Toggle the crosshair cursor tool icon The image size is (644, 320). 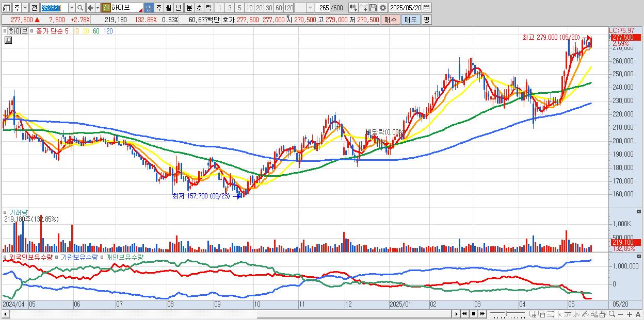click(x=559, y=314)
